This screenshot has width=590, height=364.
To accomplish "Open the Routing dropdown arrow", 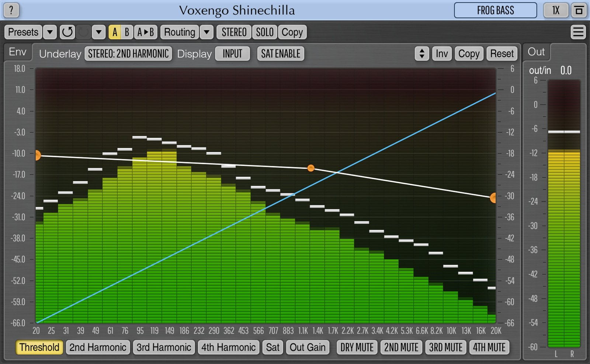I will (x=207, y=32).
